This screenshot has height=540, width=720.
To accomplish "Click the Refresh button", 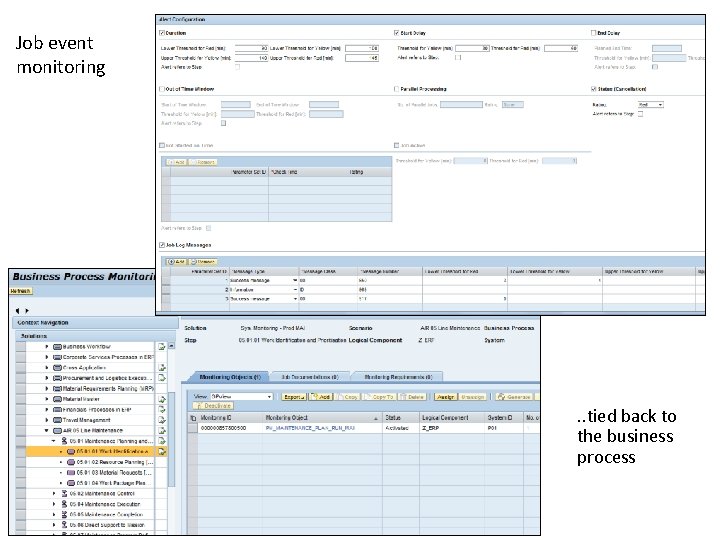I will (x=20, y=291).
